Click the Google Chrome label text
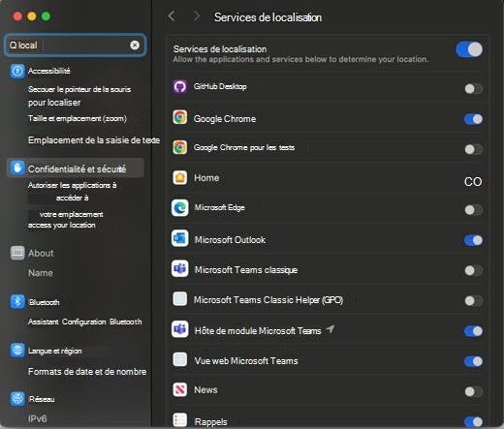Viewport: 504px width, 429px height. tap(225, 119)
